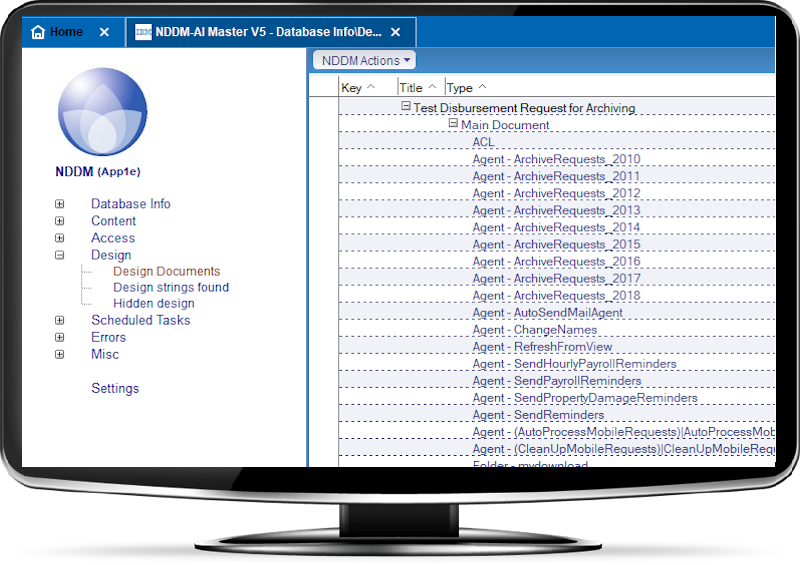This screenshot has height=565, width=800.
Task: Switch to the Home tab
Action: [x=66, y=32]
